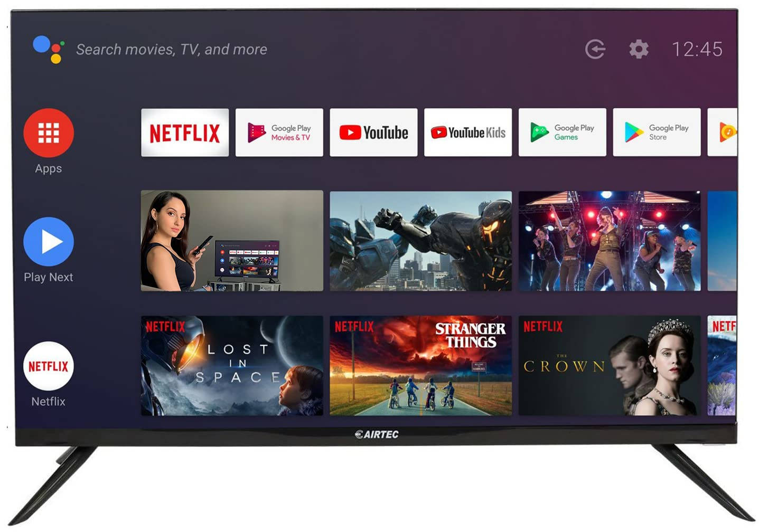The image size is (759, 532).
Task: Launch the YouTube Kids app tile
Action: tap(468, 132)
